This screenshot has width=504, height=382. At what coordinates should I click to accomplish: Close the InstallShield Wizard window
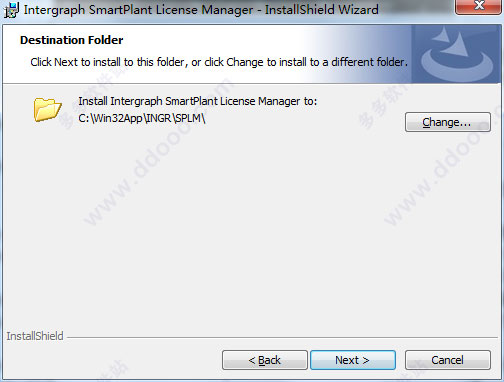(x=479, y=6)
